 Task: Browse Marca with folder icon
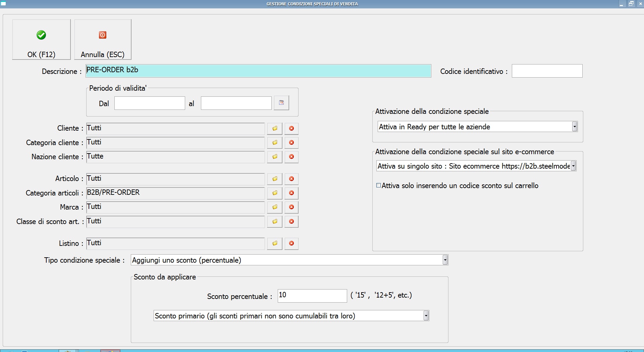pyautogui.click(x=275, y=207)
